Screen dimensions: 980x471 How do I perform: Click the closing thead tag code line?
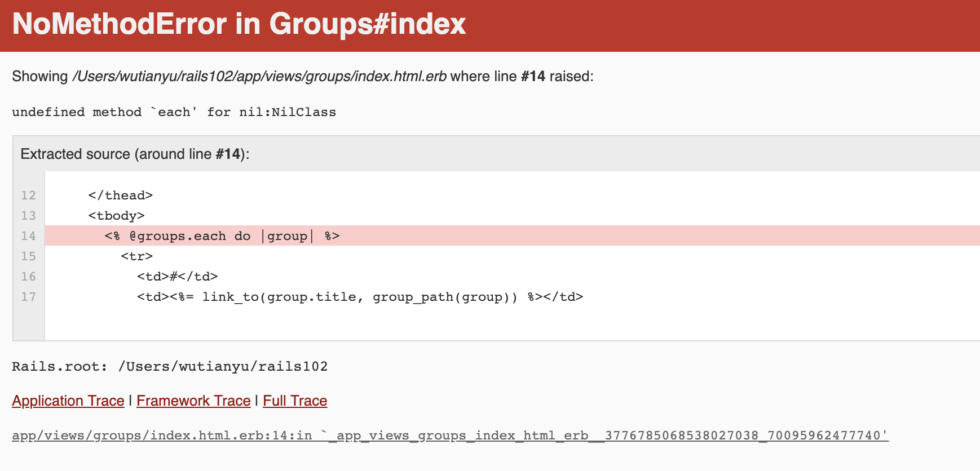coord(120,195)
